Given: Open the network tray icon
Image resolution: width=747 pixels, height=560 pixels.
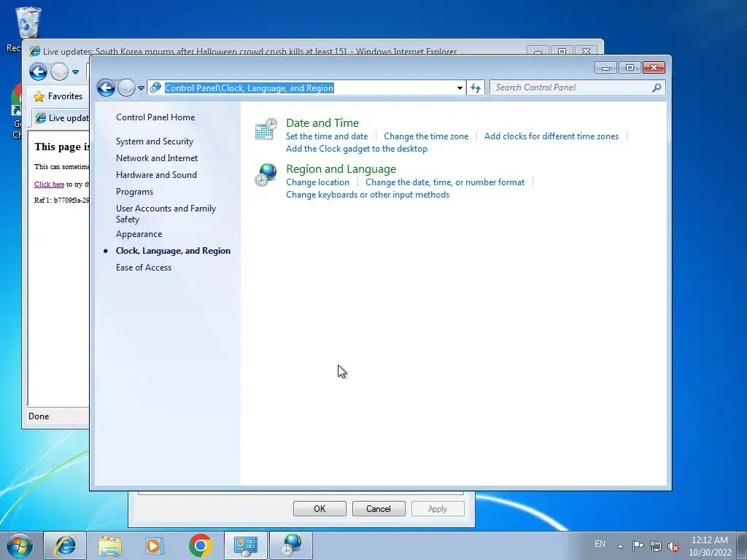Looking at the screenshot, I should click(x=656, y=546).
